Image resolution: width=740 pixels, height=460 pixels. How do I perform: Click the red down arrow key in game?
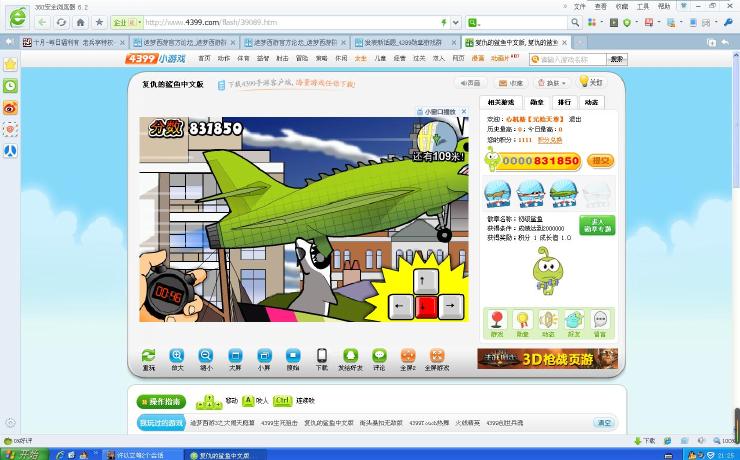(425, 306)
